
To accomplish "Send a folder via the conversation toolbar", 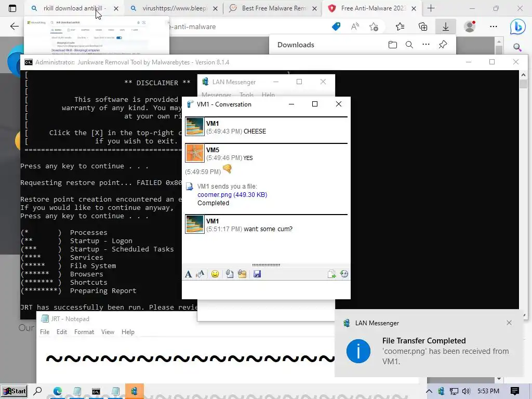I will coord(242,274).
